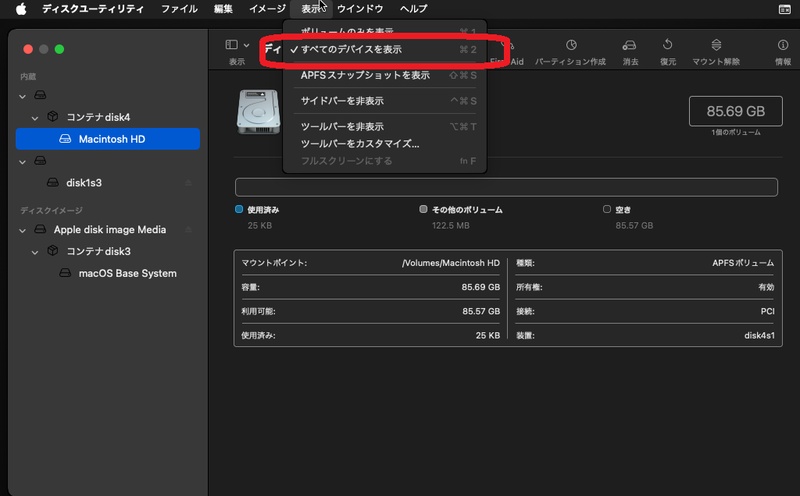Choose ツールバーを非表示 menu entry

(384, 126)
